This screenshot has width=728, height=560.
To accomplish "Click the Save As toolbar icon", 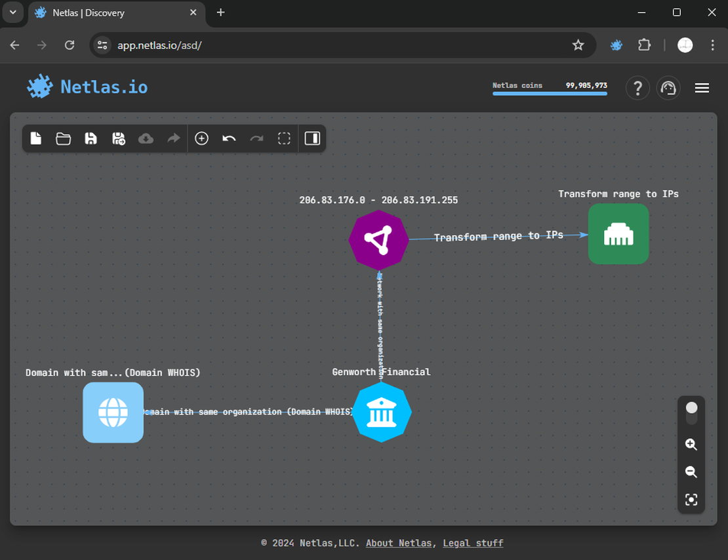I will tap(118, 138).
